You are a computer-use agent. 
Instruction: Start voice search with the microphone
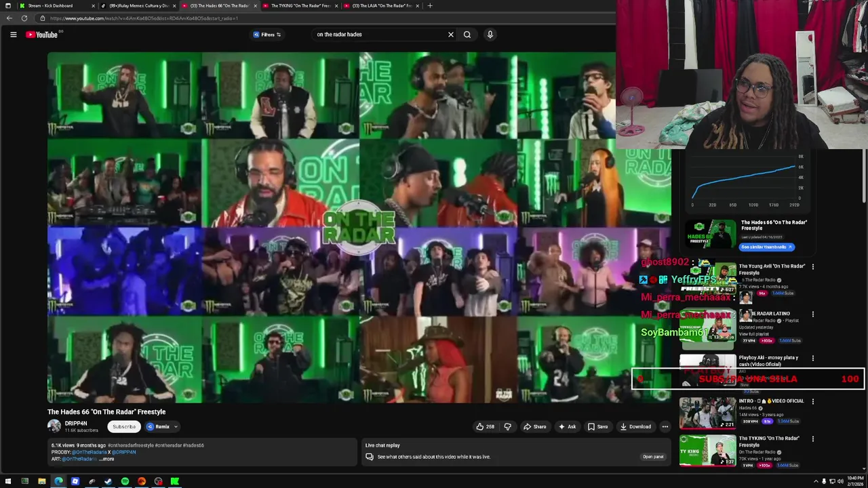pos(490,35)
